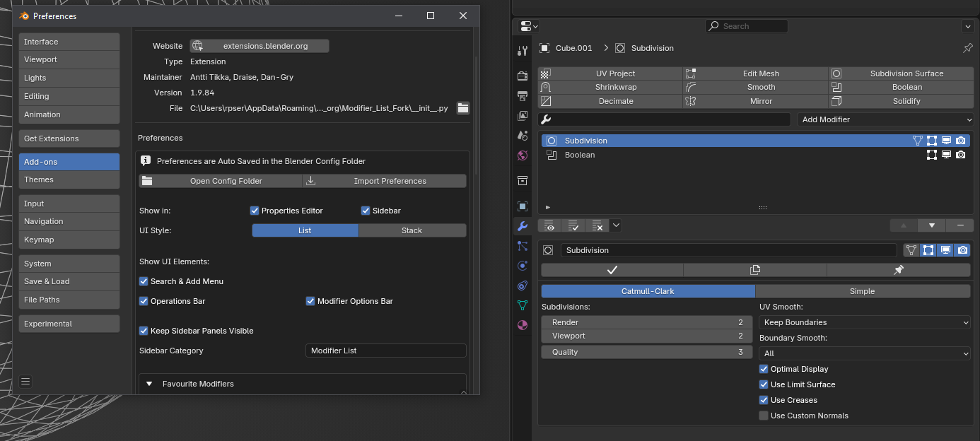Toggle Sidebar checkbox under Show in
This screenshot has height=441, width=980.
(x=366, y=211)
